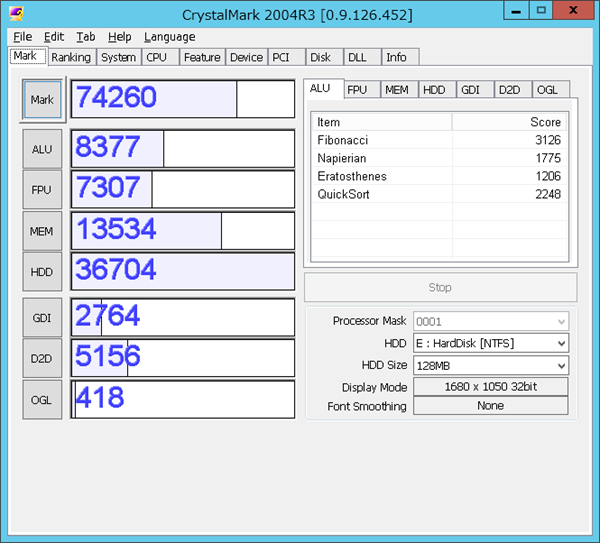Run the HDD benchmark button
600x543 pixels.
[x=42, y=272]
